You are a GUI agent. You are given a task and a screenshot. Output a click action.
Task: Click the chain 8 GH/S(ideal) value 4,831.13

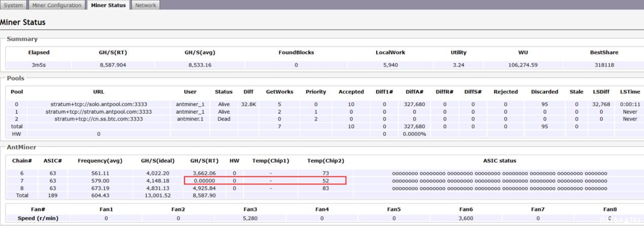(158, 187)
